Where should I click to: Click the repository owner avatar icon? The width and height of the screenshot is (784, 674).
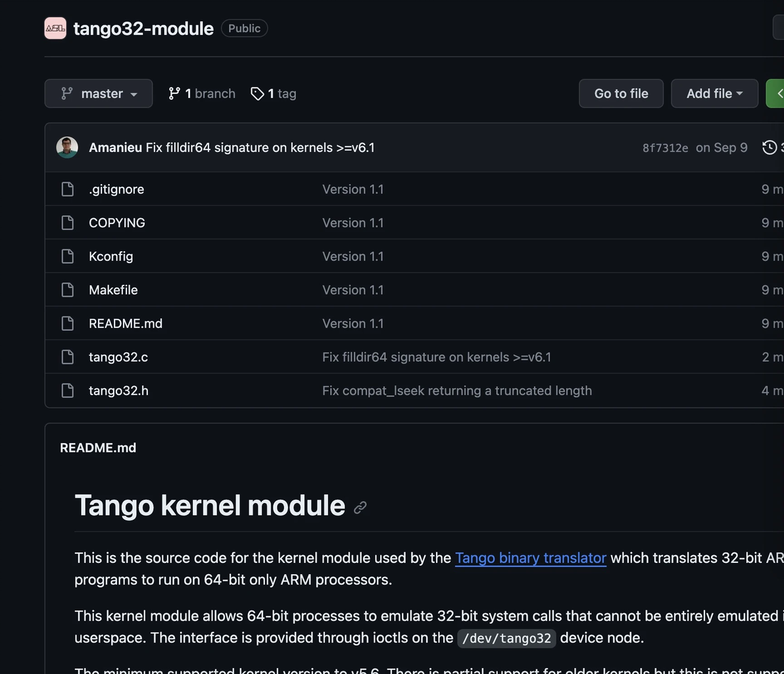tap(55, 28)
